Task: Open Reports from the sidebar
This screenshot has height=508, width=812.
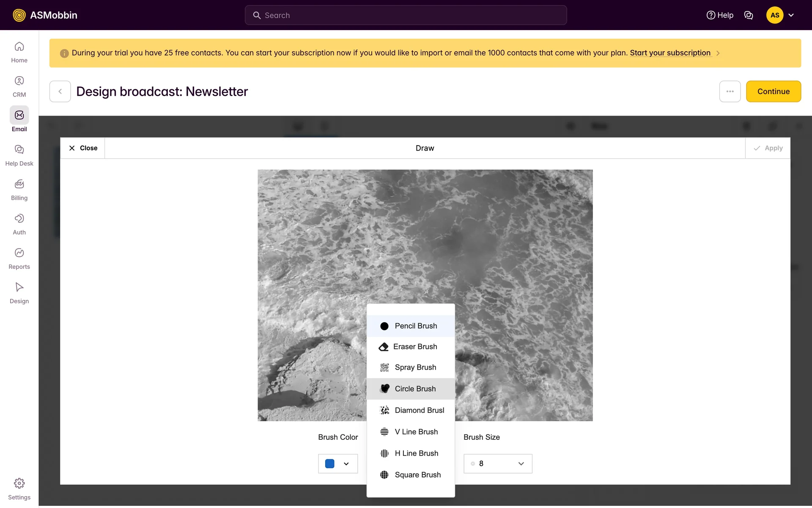Action: [19, 253]
